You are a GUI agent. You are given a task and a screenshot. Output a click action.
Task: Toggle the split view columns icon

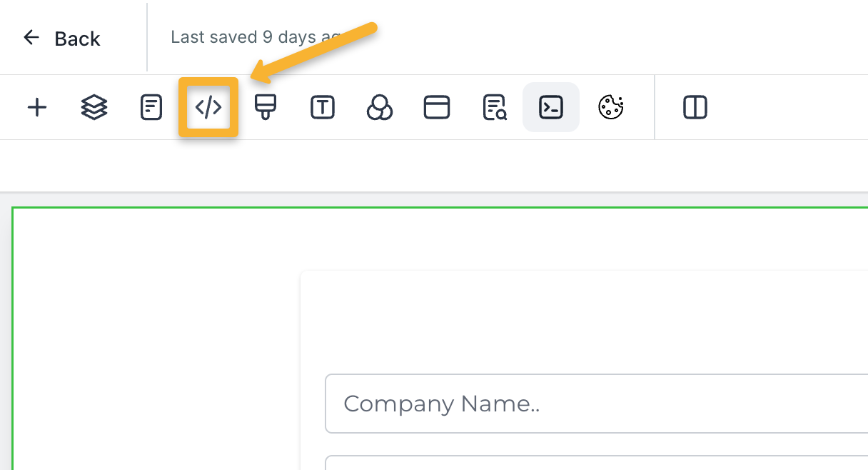[x=695, y=108]
